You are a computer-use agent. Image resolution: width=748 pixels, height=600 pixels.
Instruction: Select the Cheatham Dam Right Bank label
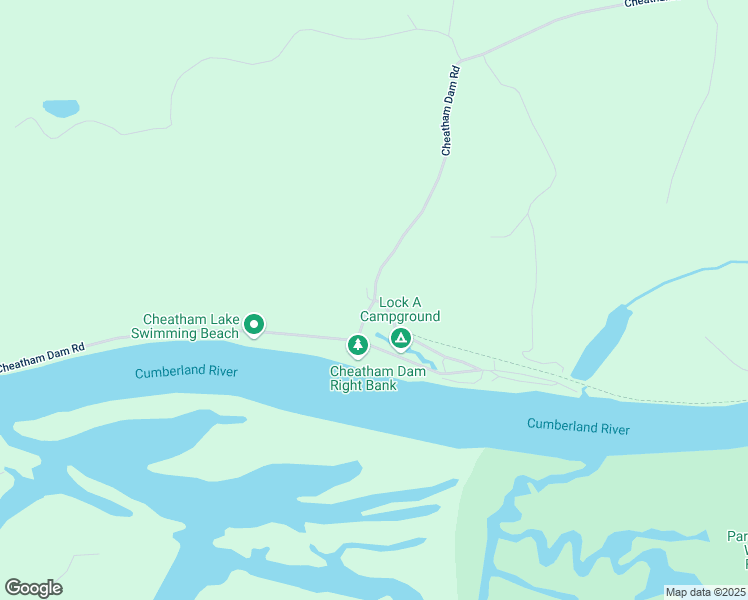click(377, 378)
